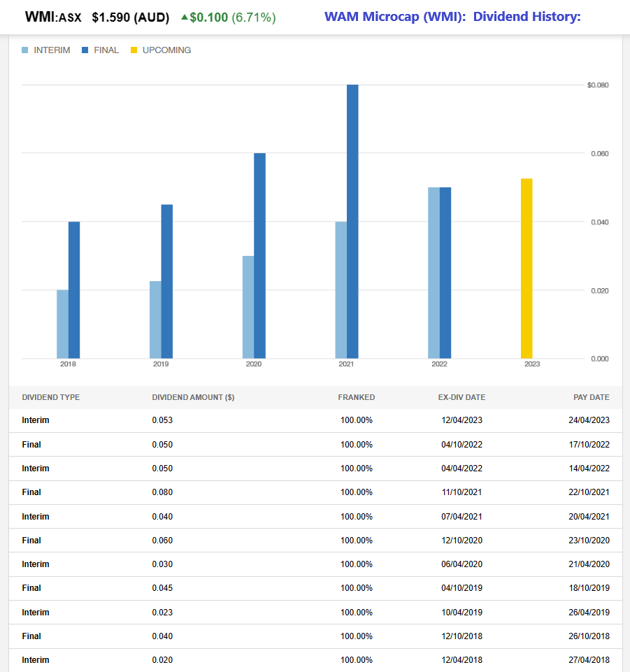Click the pay date 26/10/2018
Image resolution: width=630 pixels, height=672 pixels.
click(589, 636)
